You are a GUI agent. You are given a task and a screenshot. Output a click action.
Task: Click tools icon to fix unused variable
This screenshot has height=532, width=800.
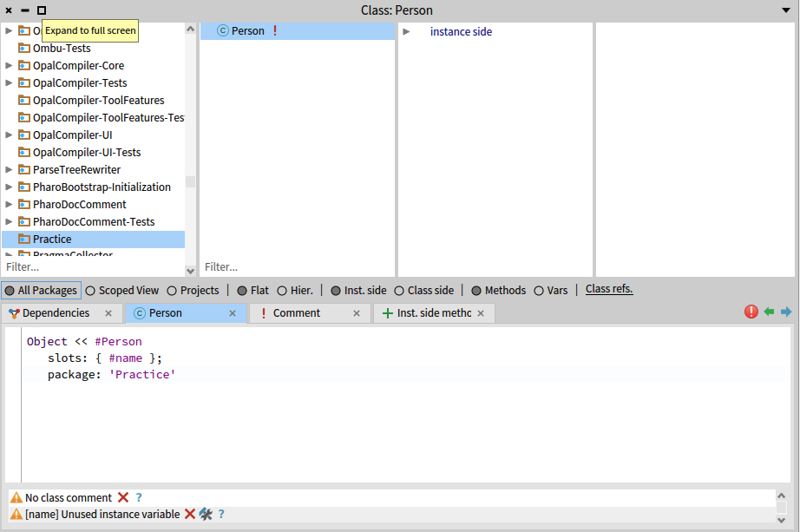[206, 514]
